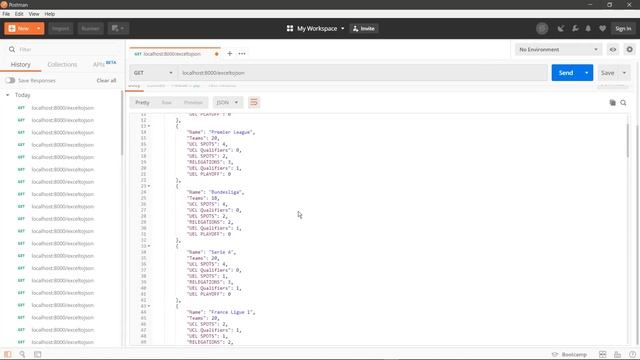
Task: Click the sync status icon
Action: click(x=542, y=29)
